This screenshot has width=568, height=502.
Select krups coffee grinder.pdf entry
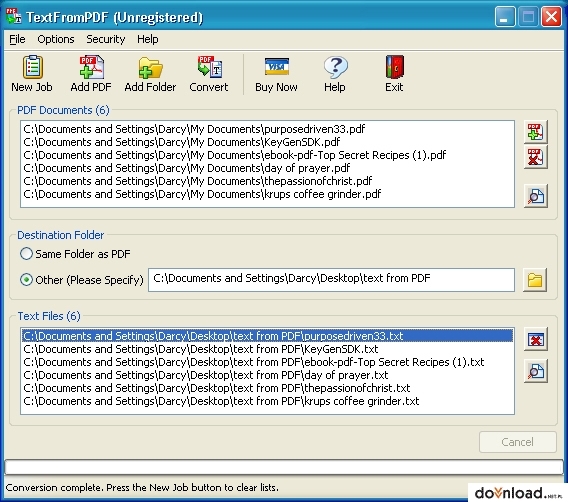pyautogui.click(x=267, y=194)
